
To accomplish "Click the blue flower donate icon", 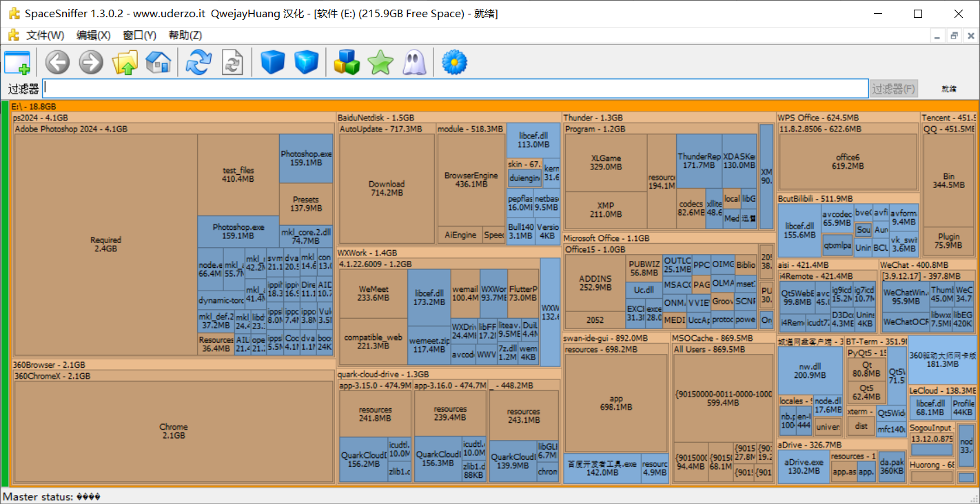I will pyautogui.click(x=454, y=63).
